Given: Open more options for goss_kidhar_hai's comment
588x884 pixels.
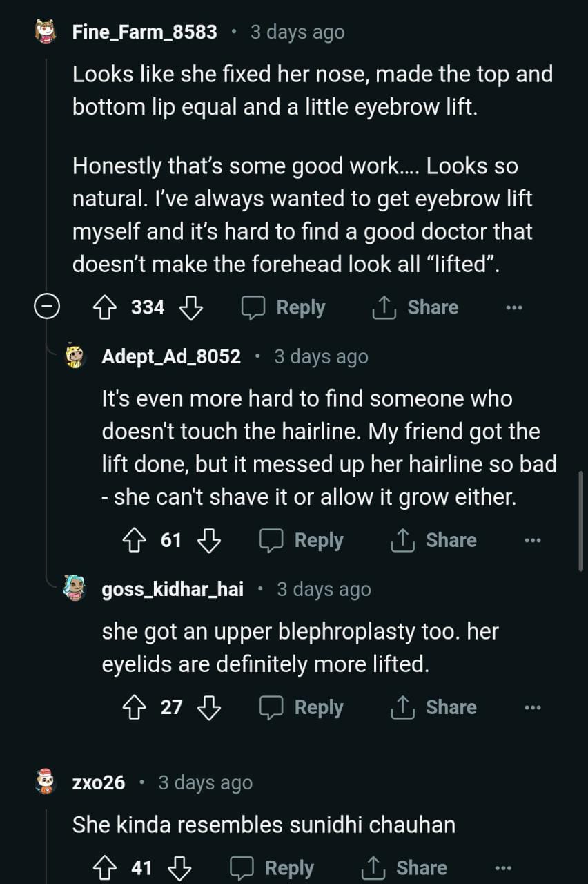Looking at the screenshot, I should [532, 708].
